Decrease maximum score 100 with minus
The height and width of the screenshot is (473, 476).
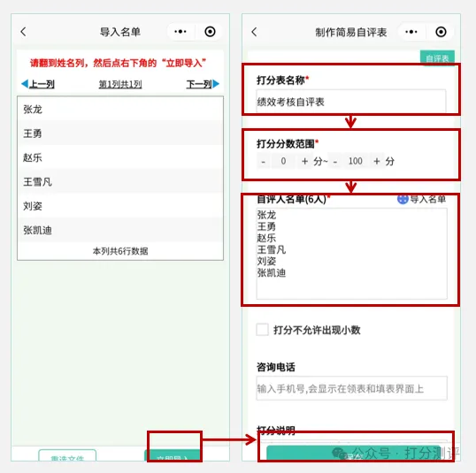(335, 162)
